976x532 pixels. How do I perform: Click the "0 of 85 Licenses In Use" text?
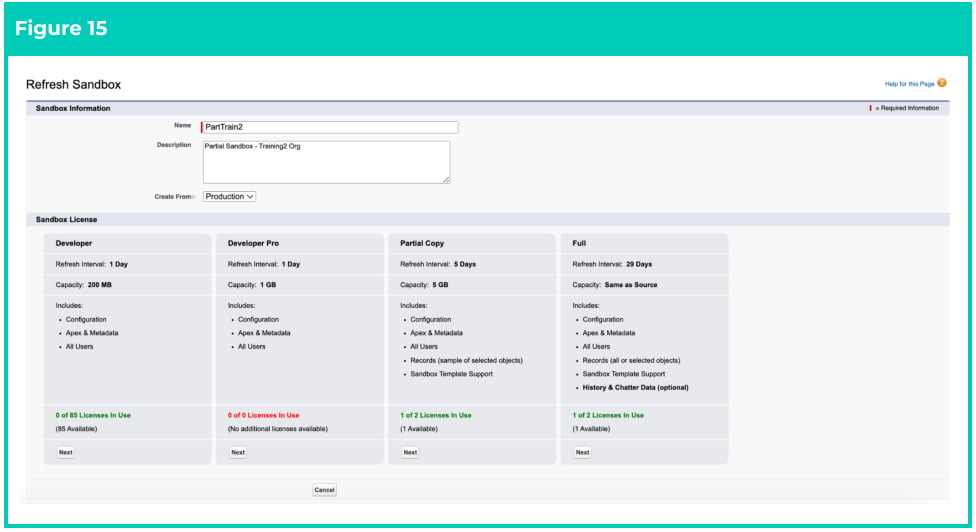93,415
